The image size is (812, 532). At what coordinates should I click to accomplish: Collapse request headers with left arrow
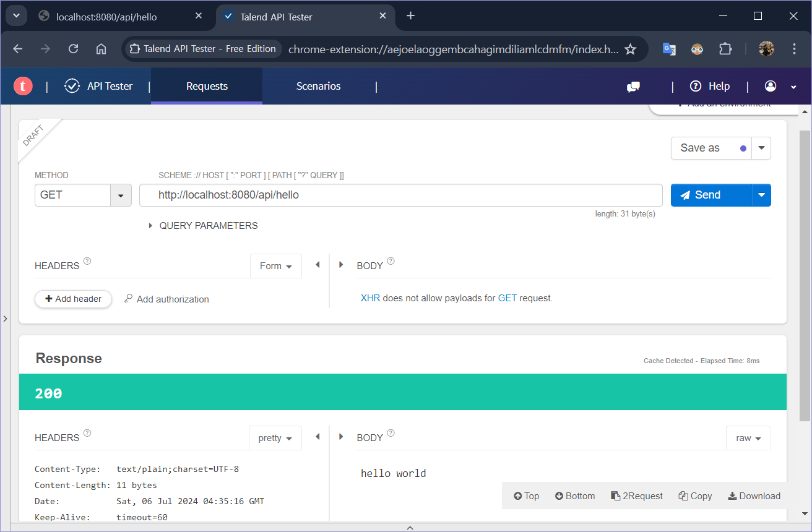[317, 265]
